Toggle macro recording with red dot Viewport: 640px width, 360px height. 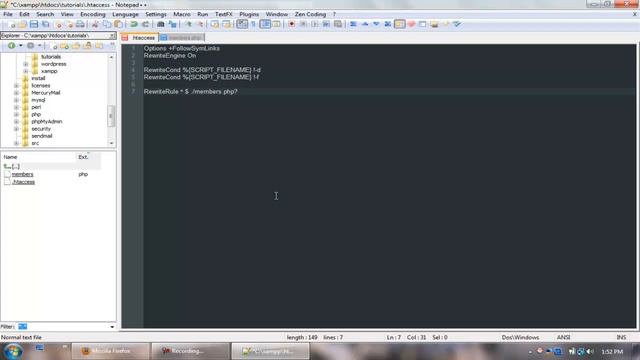point(291,24)
